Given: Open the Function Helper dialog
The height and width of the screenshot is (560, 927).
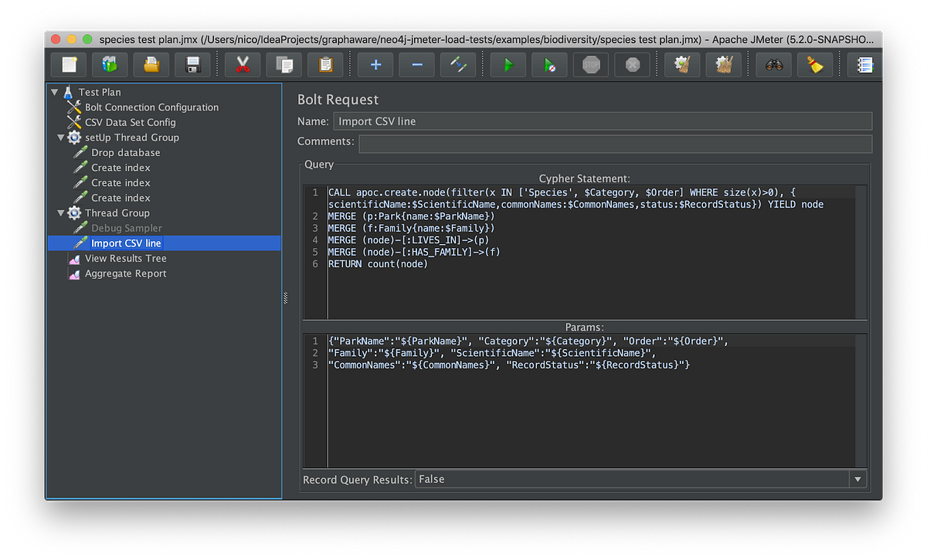Looking at the screenshot, I should click(x=864, y=64).
